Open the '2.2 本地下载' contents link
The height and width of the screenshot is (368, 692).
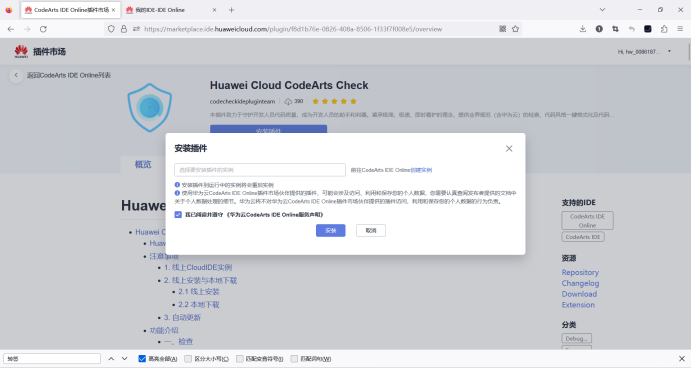199,304
